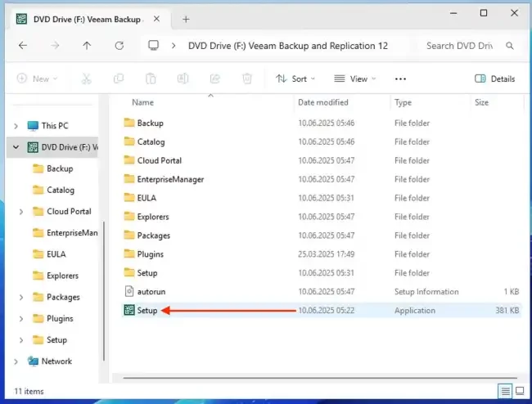532x404 pixels.
Task: Open the View dropdown menu
Action: (x=355, y=79)
